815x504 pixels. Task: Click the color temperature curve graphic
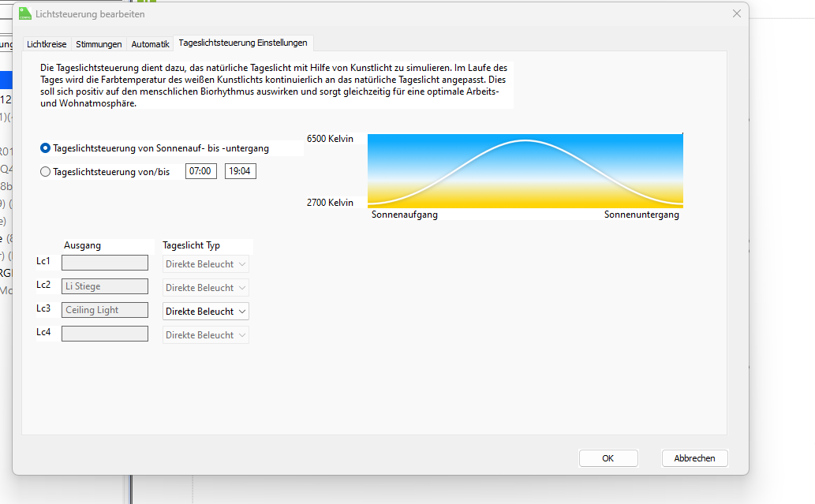click(x=525, y=171)
